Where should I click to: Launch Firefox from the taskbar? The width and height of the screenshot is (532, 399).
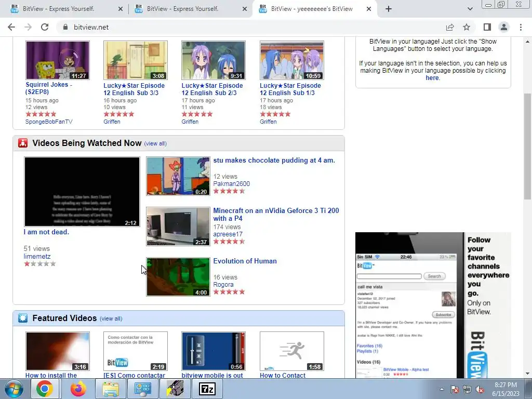click(78, 389)
